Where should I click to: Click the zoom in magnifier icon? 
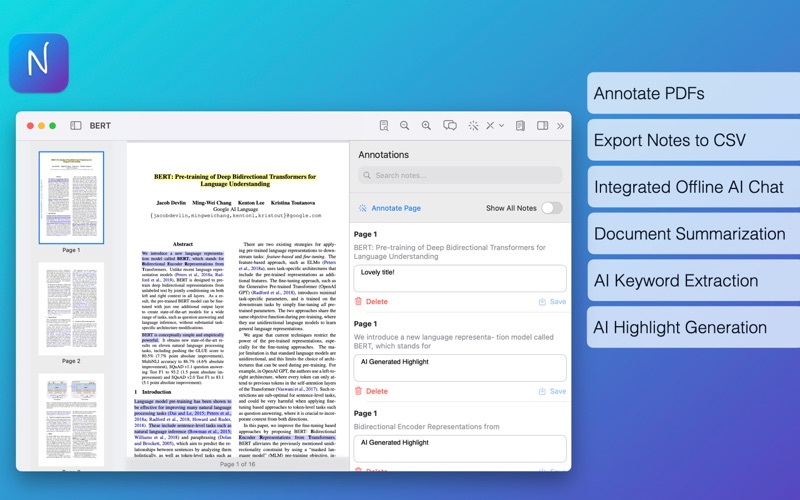pyautogui.click(x=426, y=126)
